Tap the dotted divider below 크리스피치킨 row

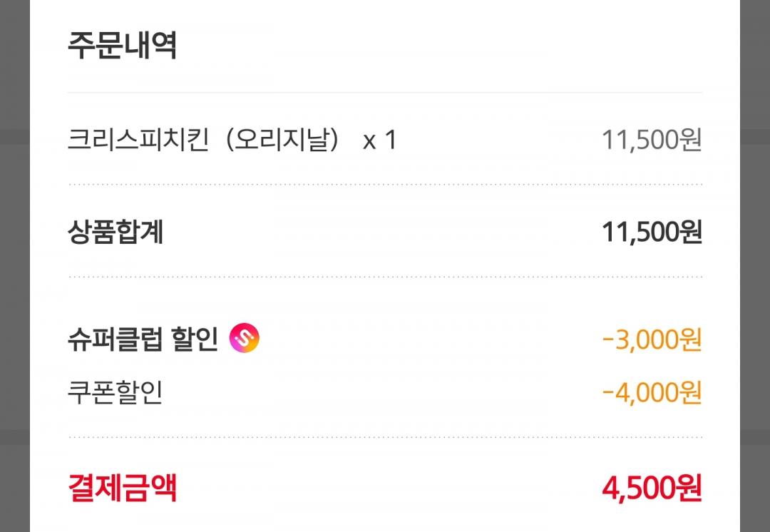click(385, 184)
